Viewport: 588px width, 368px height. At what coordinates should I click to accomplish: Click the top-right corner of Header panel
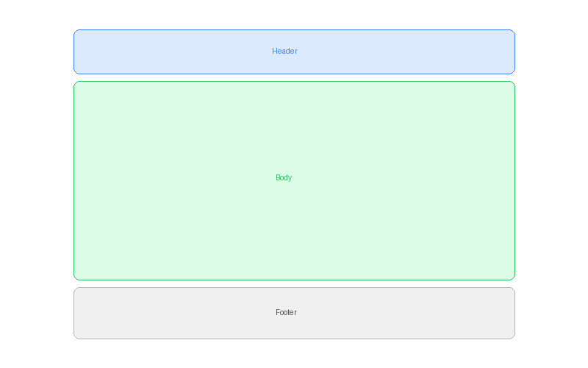(x=512, y=32)
